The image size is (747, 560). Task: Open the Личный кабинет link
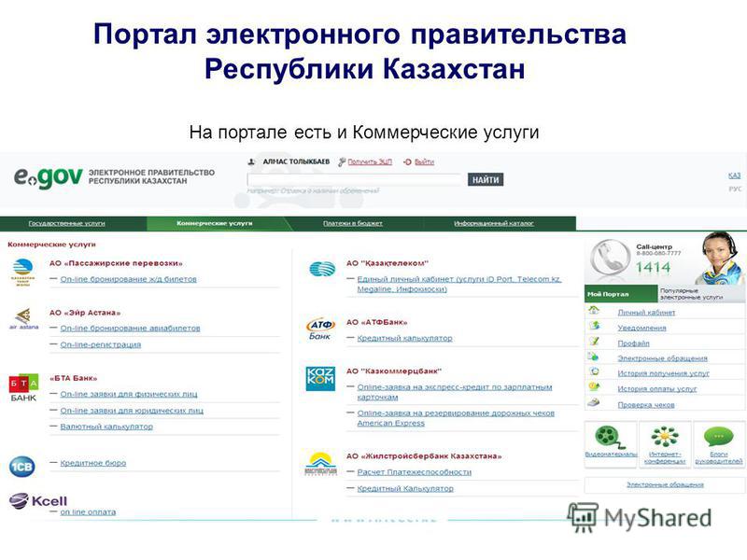coord(646,313)
